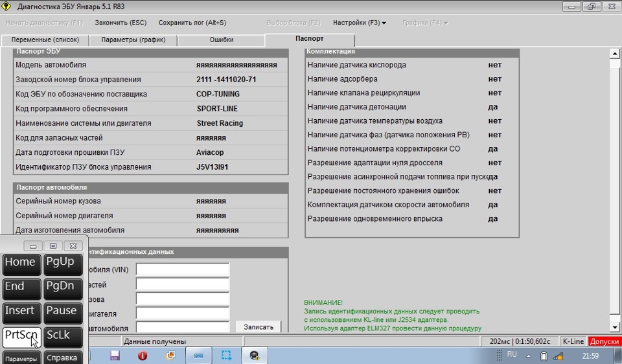
Task: Click the on-screen keyboard taskbar icon
Action: point(199,355)
